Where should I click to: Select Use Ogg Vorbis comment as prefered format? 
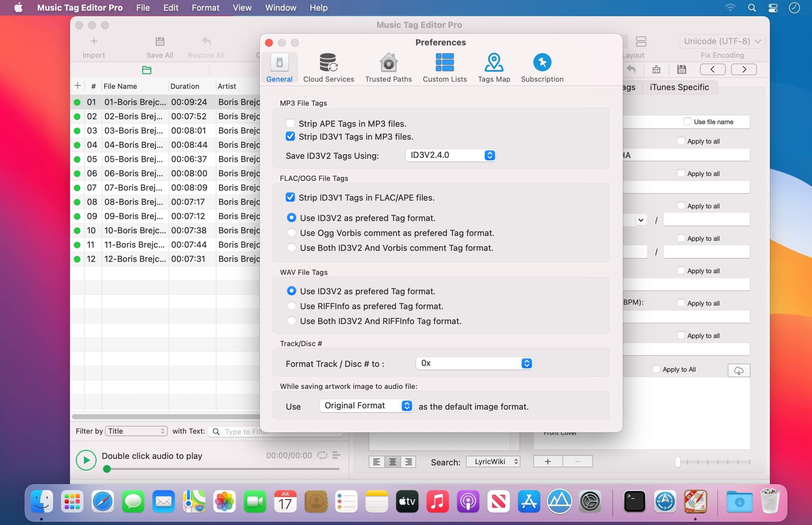click(291, 232)
